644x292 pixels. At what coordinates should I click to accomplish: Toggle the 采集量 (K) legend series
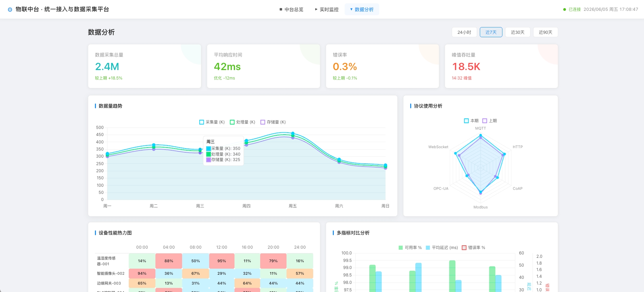pyautogui.click(x=212, y=122)
